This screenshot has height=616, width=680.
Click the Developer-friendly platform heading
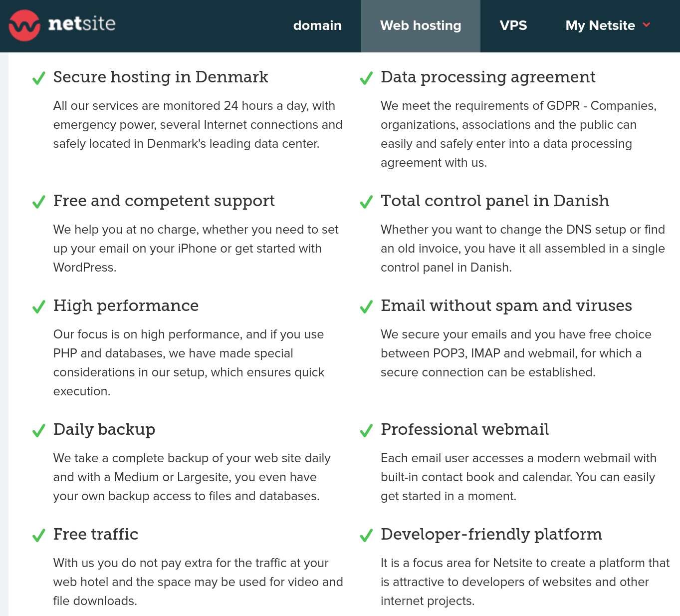click(491, 534)
